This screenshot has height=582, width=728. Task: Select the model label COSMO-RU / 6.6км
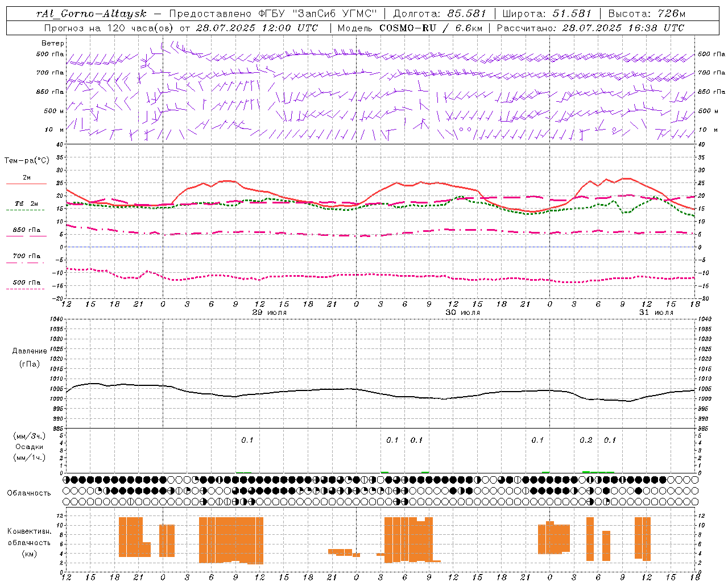[x=430, y=28]
